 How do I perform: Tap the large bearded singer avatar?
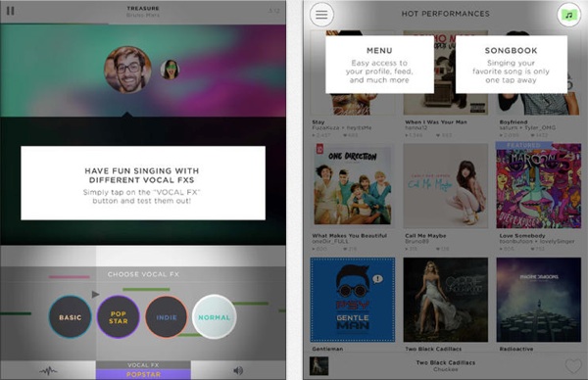click(x=127, y=70)
